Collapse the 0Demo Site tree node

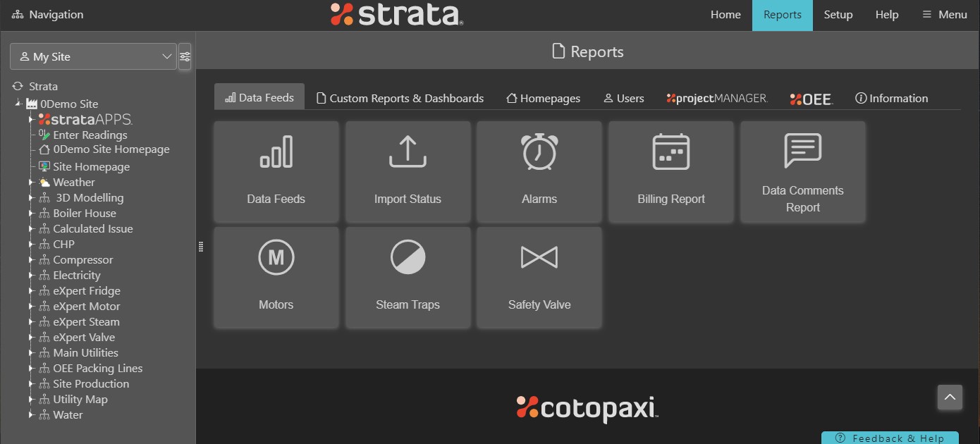[x=18, y=104]
